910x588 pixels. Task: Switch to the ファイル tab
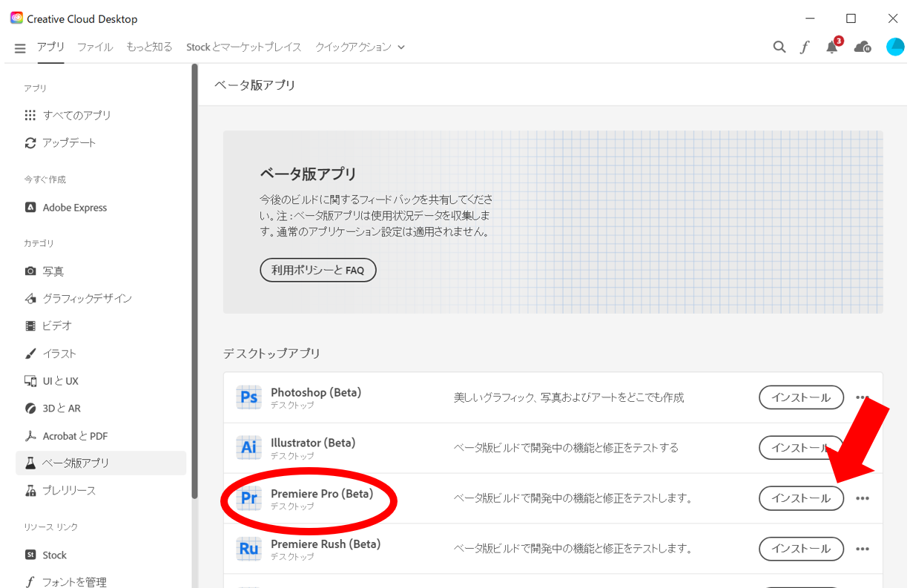[x=95, y=47]
